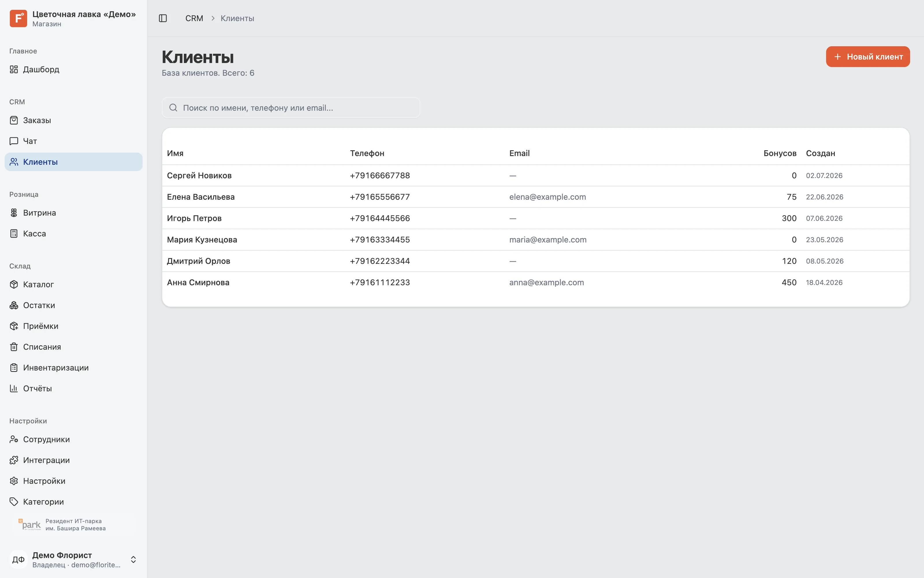Click the Телефон column header
Image resolution: width=924 pixels, height=578 pixels.
367,153
